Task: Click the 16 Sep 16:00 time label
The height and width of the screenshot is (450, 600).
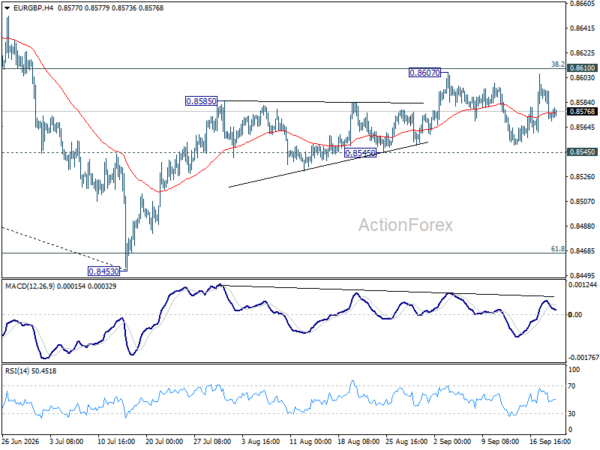Action: pyautogui.click(x=550, y=441)
